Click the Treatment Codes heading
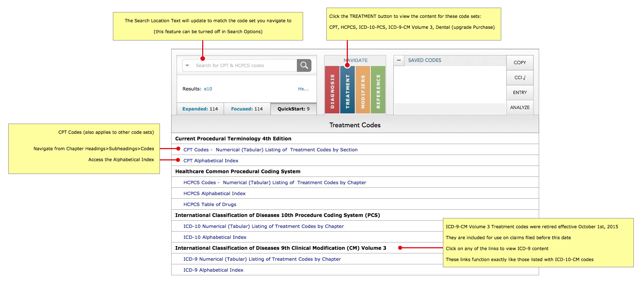Screen dimensions: 644x303 point(355,125)
